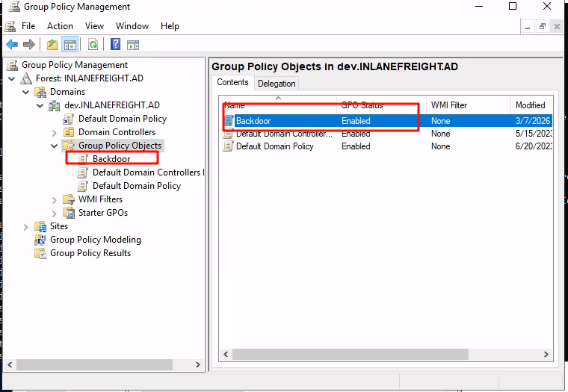Screen dimensions: 568x392
Task: Open the Action menu
Action: (60, 26)
